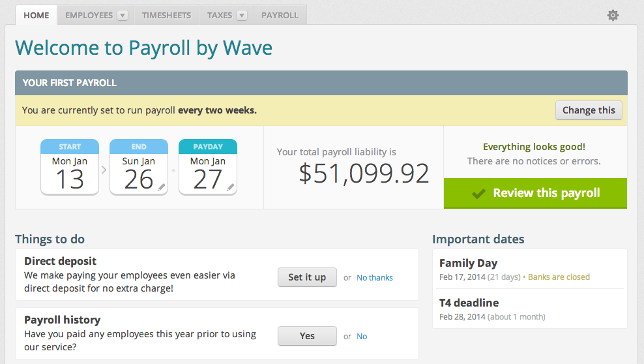
Task: Click Review this payroll button
Action: (x=535, y=193)
